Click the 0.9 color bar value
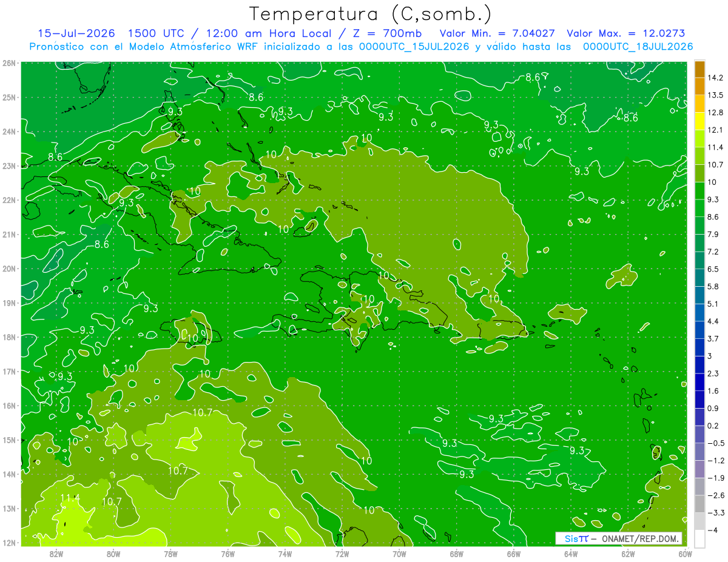This screenshot has height=562, width=728. pyautogui.click(x=713, y=408)
